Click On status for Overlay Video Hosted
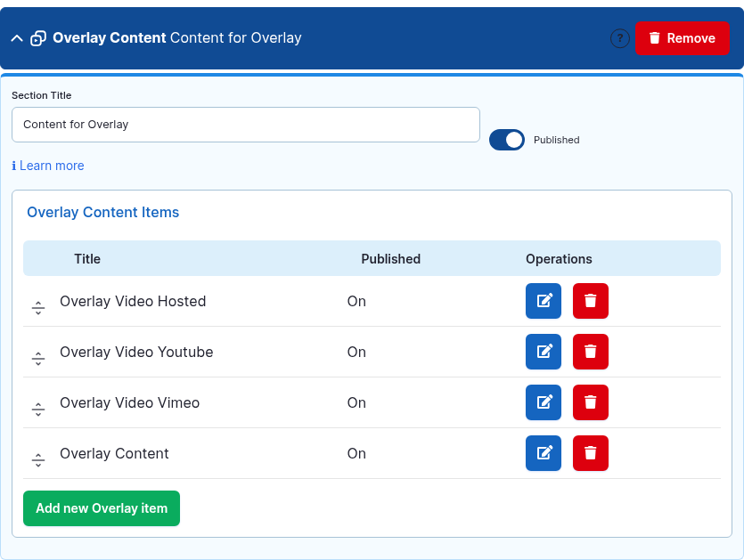744x560 pixels. (356, 302)
